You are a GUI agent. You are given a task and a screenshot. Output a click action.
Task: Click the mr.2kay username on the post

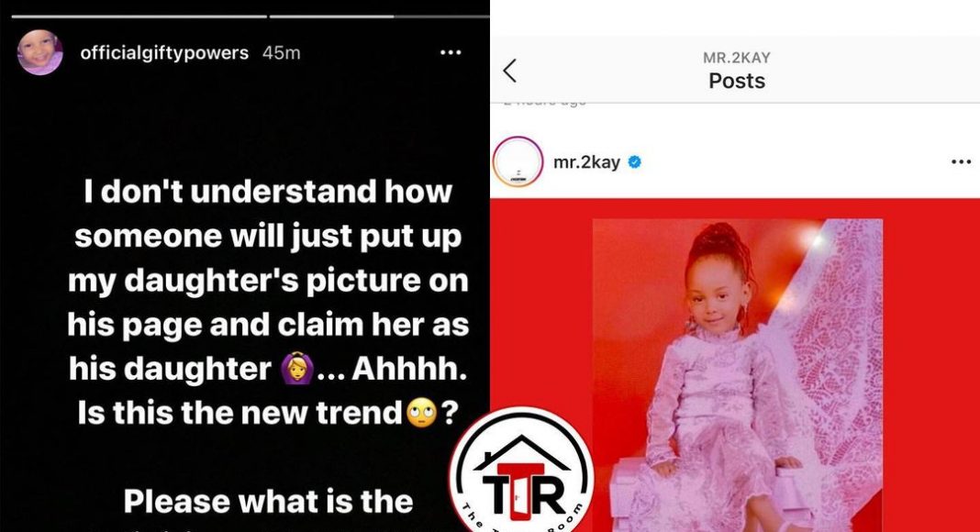tap(587, 162)
